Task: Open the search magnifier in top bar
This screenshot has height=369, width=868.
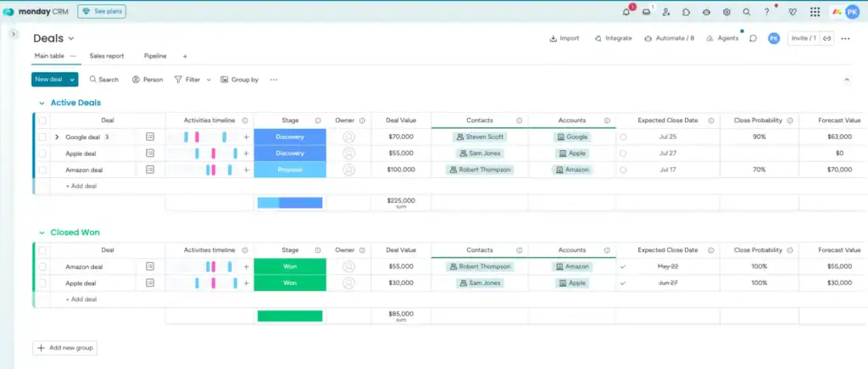Action: click(x=747, y=12)
